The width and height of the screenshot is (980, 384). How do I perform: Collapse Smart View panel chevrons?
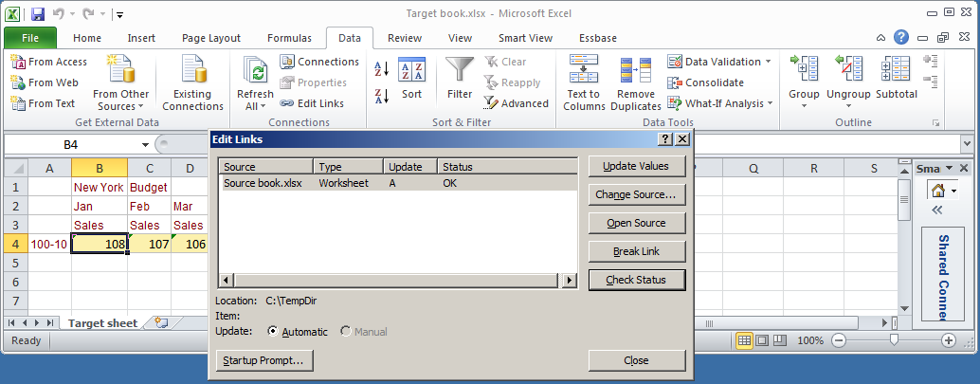pos(936,210)
